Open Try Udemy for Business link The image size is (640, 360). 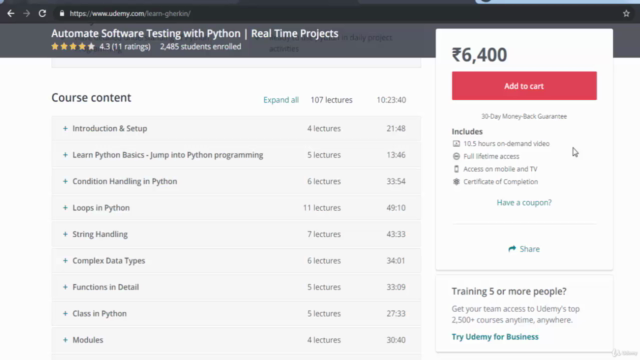click(x=495, y=337)
